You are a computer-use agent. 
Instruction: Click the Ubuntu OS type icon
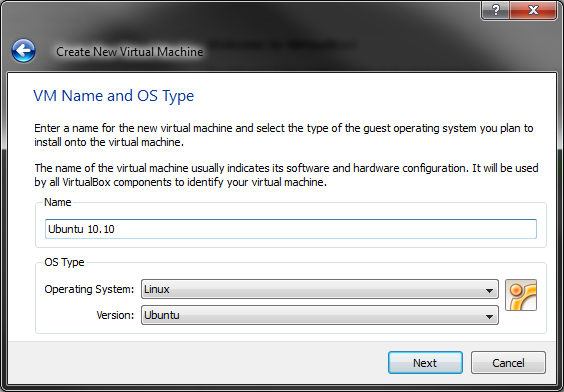click(521, 295)
